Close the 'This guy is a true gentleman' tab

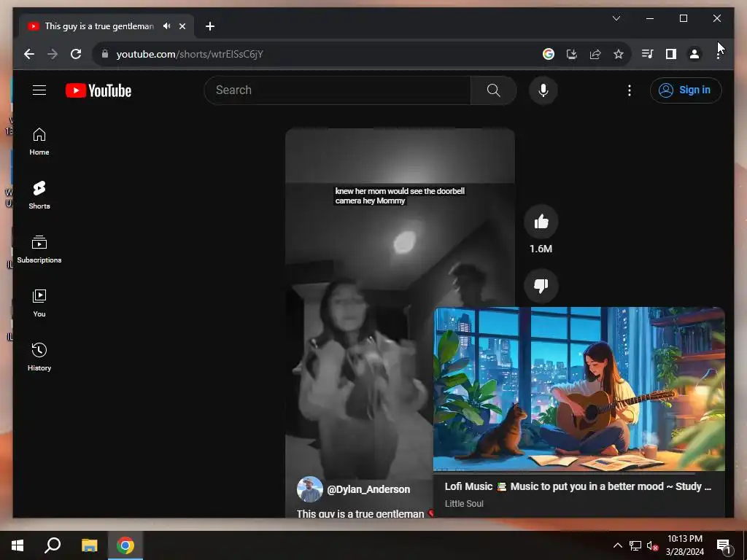(x=182, y=26)
